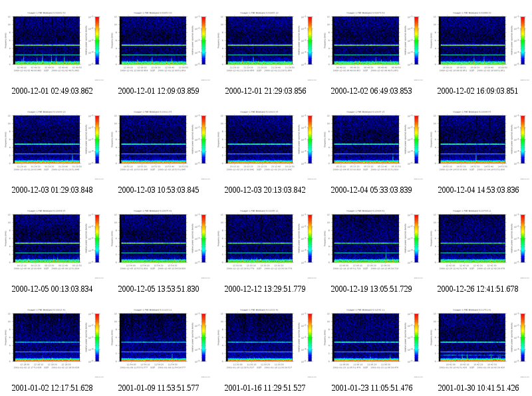Click the caption 2000-12-02 16:09:03.851

coord(477,91)
